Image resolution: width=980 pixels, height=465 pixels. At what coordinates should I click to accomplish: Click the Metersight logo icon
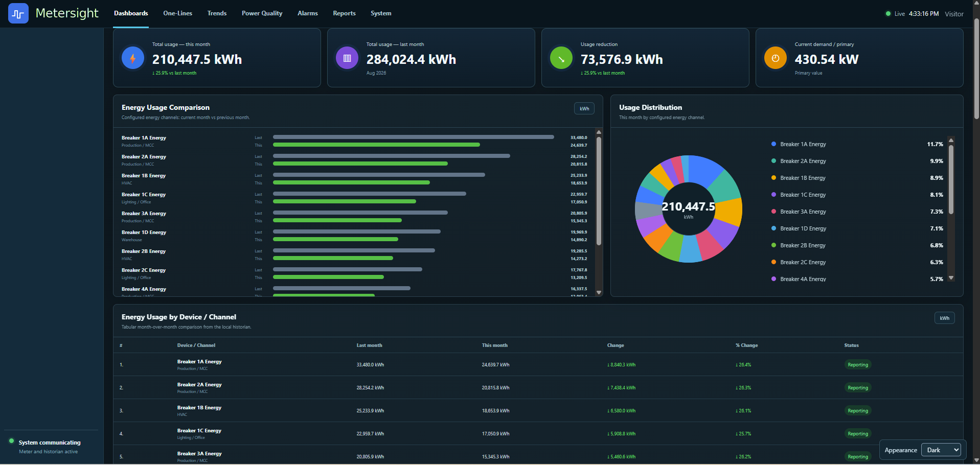pyautogui.click(x=18, y=13)
